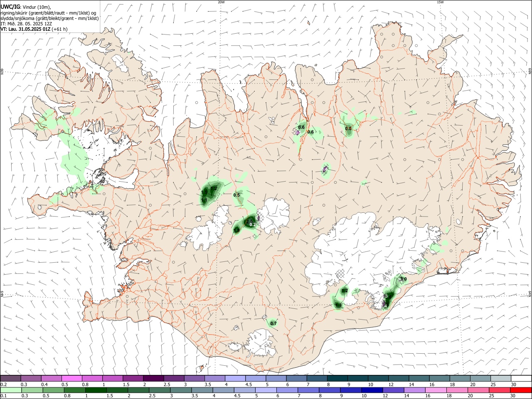This screenshot has height=399, width=532.
Task: Select the lavender 4 swatch, upper legend row
Action: 235,379
